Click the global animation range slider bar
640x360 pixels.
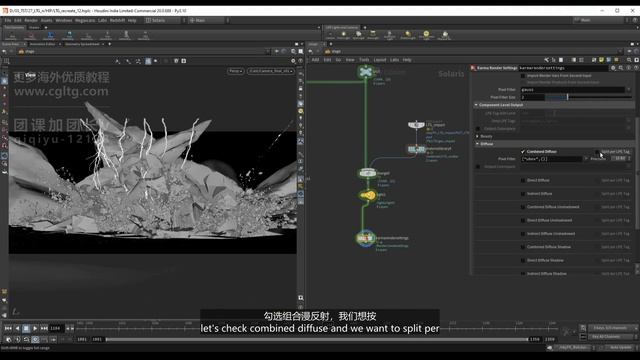(316, 339)
